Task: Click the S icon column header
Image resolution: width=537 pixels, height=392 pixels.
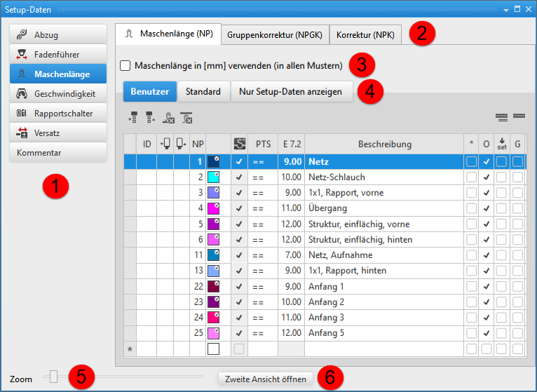Action: point(239,144)
